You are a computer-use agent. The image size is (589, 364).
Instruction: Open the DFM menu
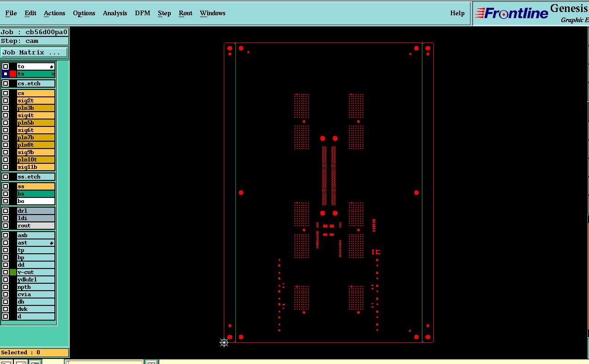click(x=143, y=13)
